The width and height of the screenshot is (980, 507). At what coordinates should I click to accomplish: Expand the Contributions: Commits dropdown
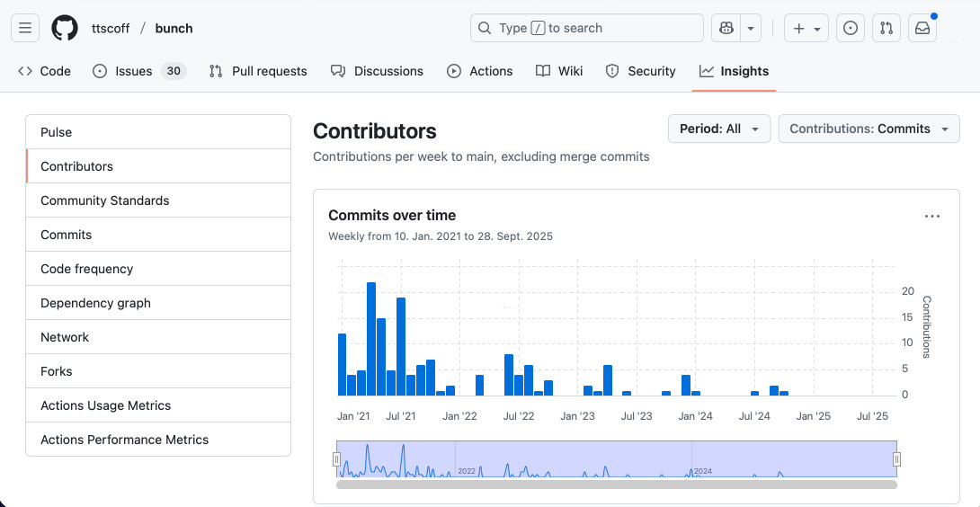(x=869, y=129)
